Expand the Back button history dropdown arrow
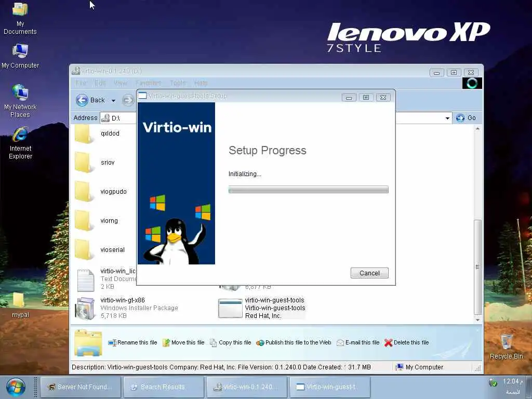Screen dimensions: 532x399 click(x=113, y=100)
